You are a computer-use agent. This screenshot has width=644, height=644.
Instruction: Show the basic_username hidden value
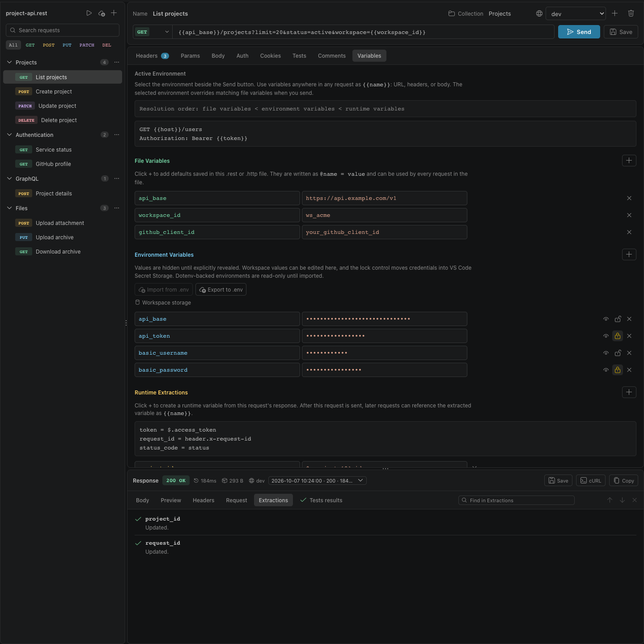tap(606, 353)
